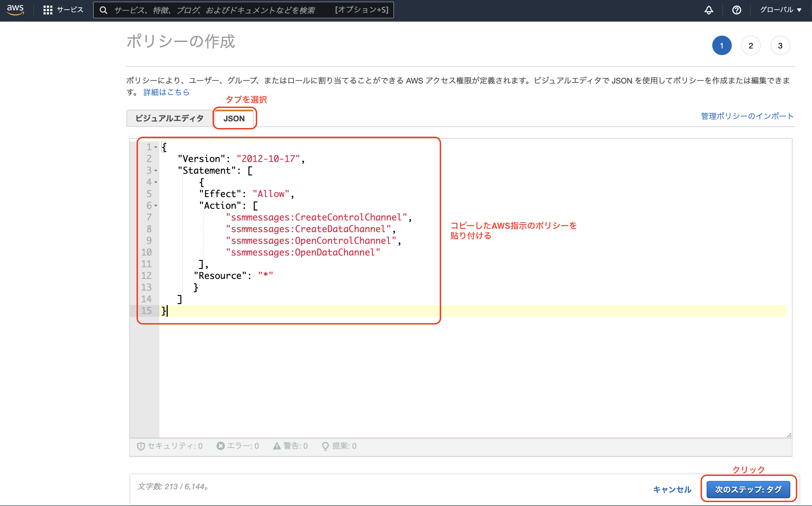Collapse the Statement array on line 3

click(x=156, y=170)
